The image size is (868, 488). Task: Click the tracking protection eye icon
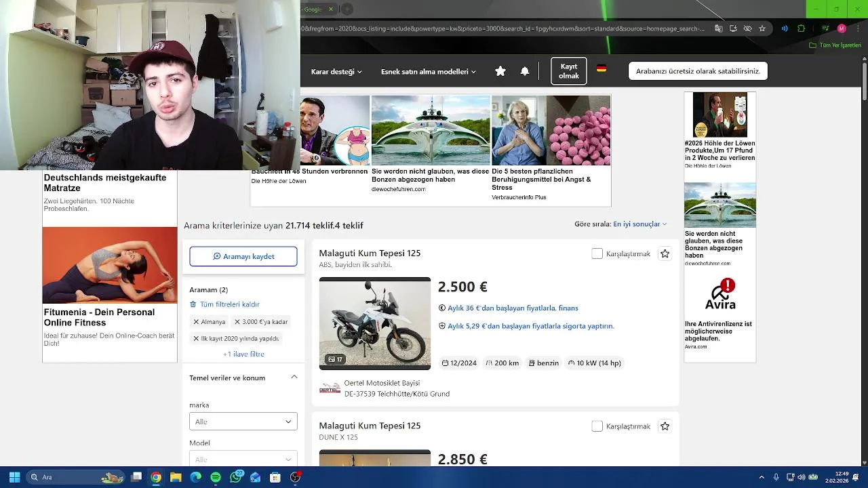[x=747, y=28]
